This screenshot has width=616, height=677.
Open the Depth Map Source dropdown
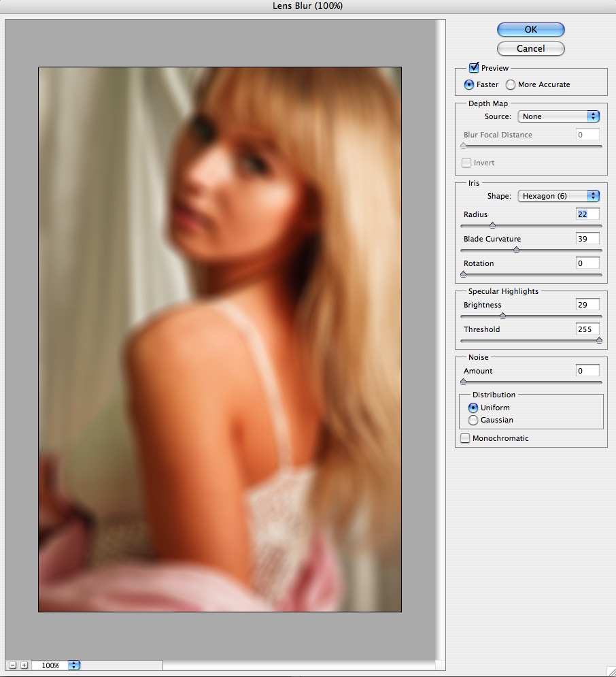(x=559, y=116)
